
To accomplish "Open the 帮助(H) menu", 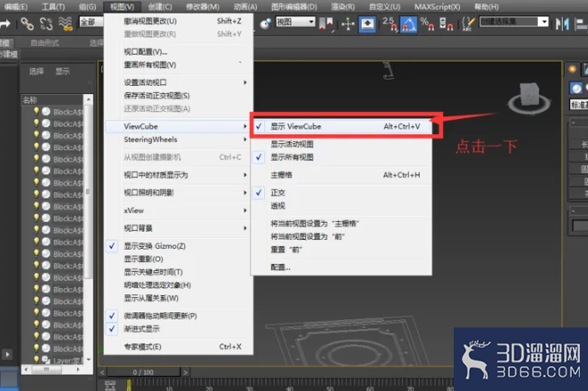I will [x=486, y=7].
